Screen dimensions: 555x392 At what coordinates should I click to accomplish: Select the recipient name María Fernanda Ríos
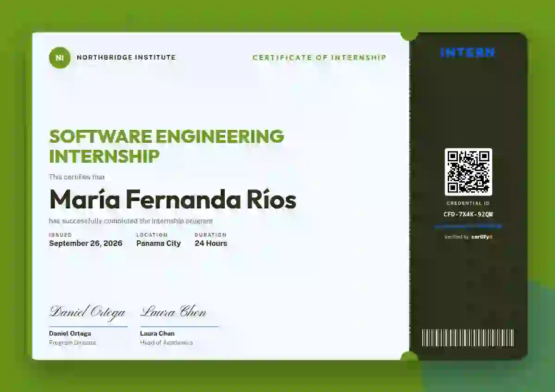pyautogui.click(x=173, y=199)
